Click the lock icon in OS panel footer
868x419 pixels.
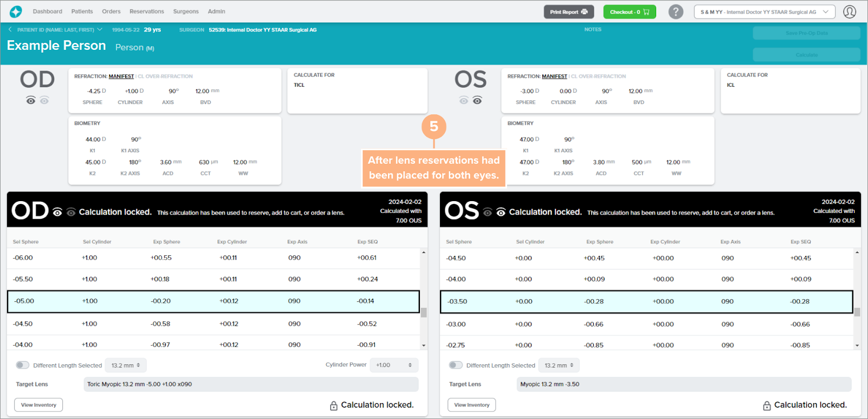(767, 405)
